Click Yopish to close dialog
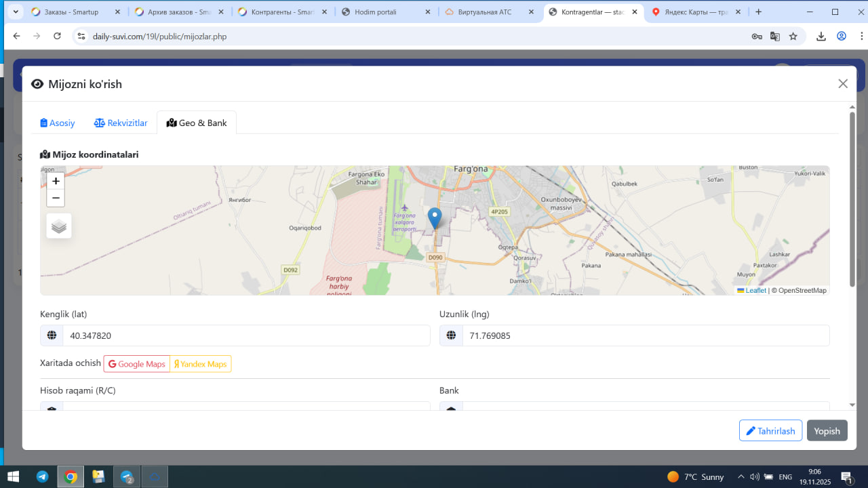The width and height of the screenshot is (868, 488). [827, 431]
